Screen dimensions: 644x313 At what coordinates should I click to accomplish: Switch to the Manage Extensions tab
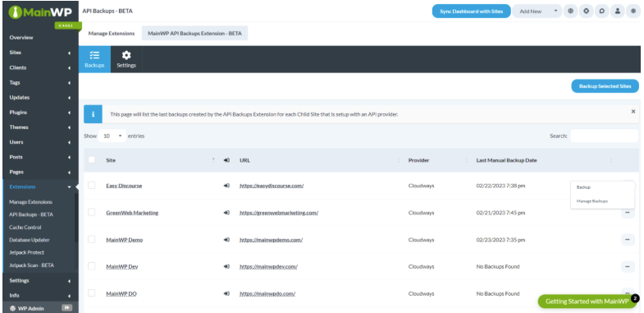tap(112, 34)
